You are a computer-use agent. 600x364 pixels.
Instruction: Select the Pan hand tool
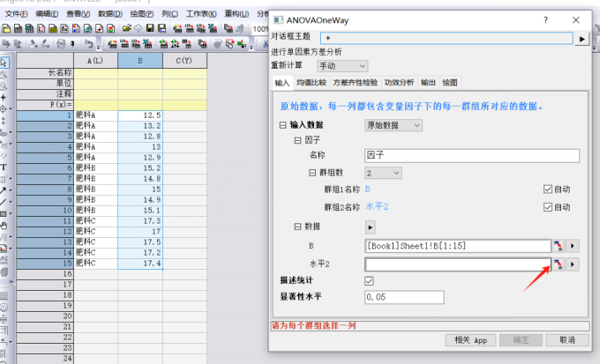pos(4,226)
